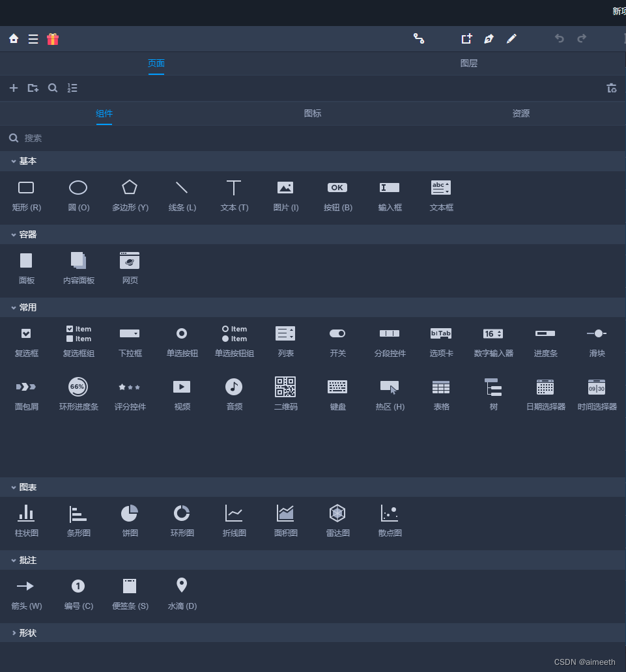Choose the 文本框 component
The height and width of the screenshot is (672, 626).
tap(441, 196)
